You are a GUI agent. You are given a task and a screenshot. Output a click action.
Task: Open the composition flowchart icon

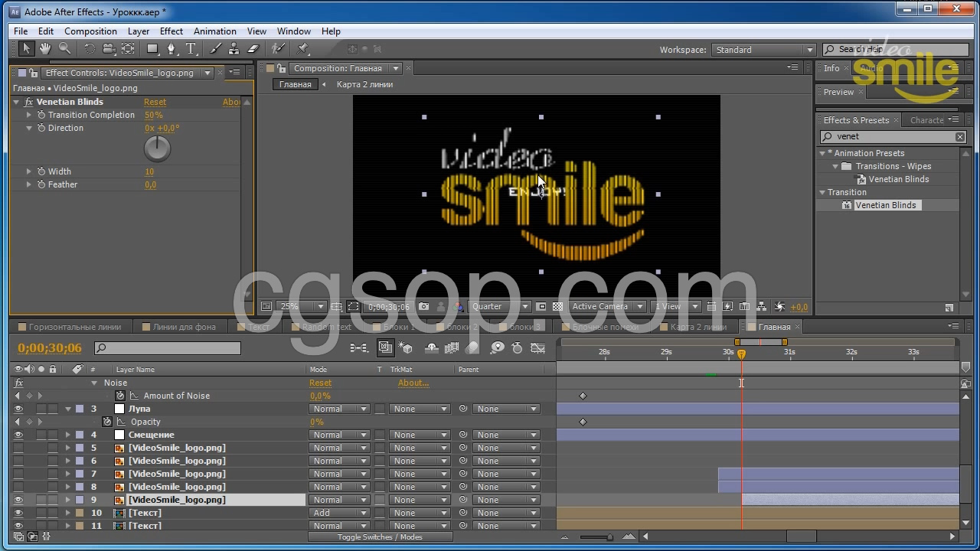tap(763, 307)
